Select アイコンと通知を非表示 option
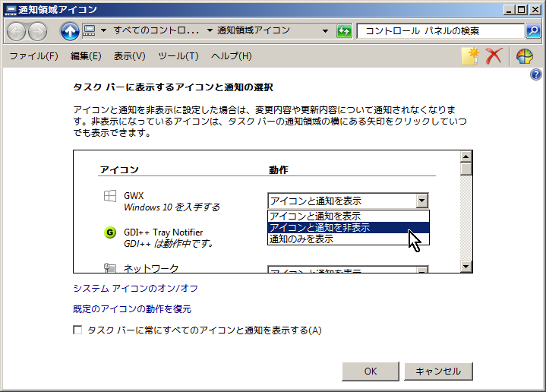 (x=349, y=228)
